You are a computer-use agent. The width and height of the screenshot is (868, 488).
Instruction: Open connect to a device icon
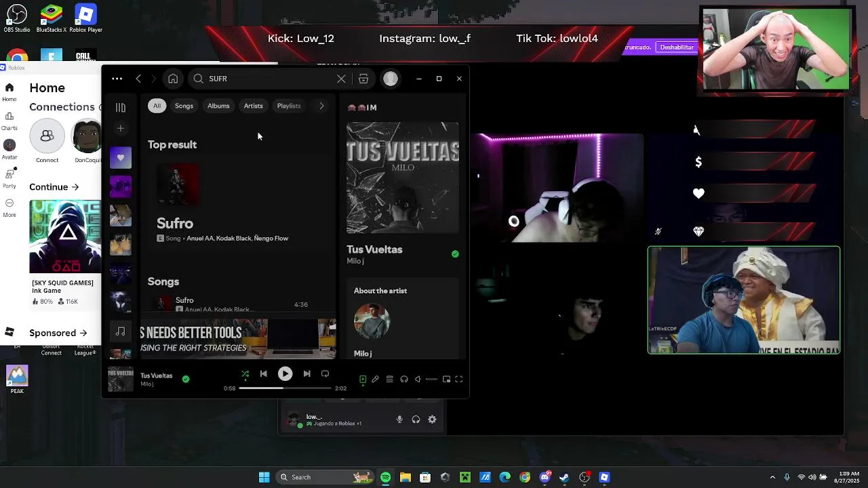coord(404,380)
